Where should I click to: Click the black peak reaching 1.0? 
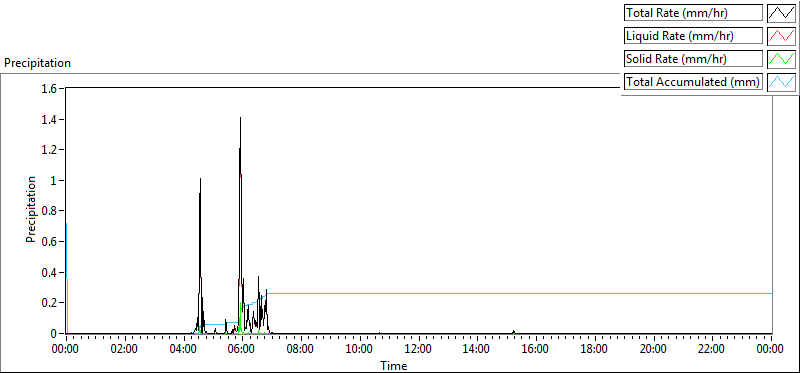coord(201,179)
